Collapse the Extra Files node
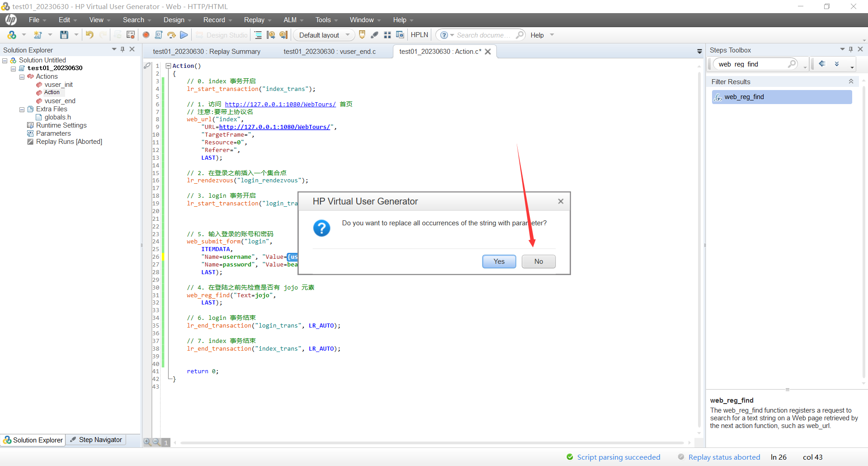The image size is (868, 466). (x=22, y=109)
